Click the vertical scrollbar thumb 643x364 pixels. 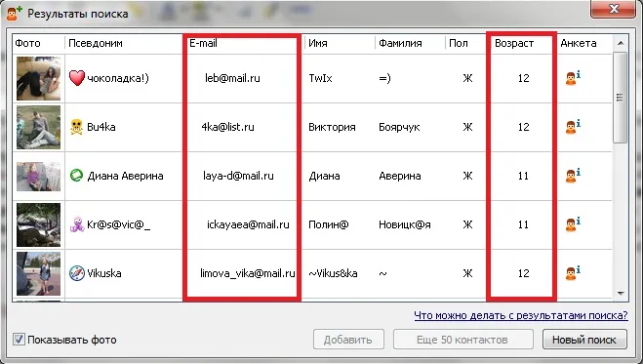tap(621, 98)
